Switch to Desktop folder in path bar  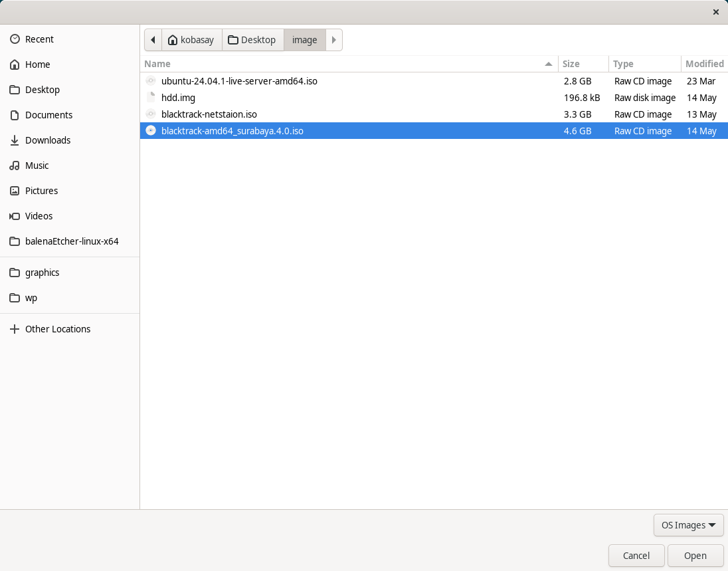pyautogui.click(x=252, y=40)
